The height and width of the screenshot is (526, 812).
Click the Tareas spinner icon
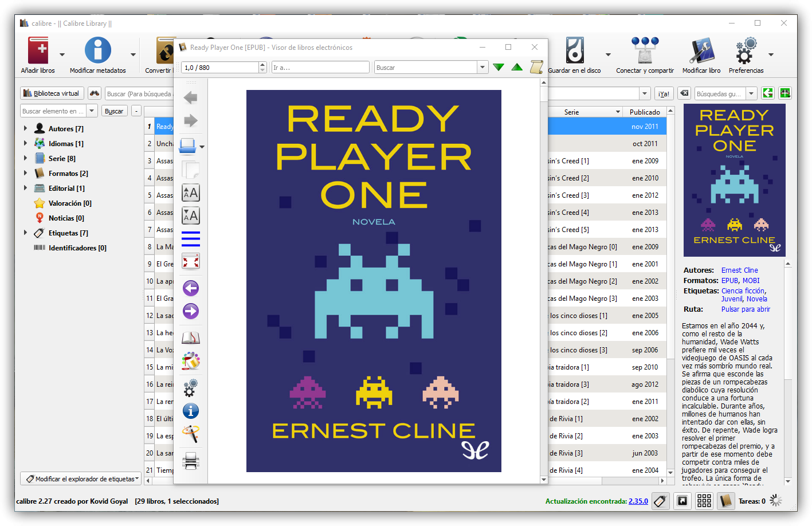click(776, 501)
